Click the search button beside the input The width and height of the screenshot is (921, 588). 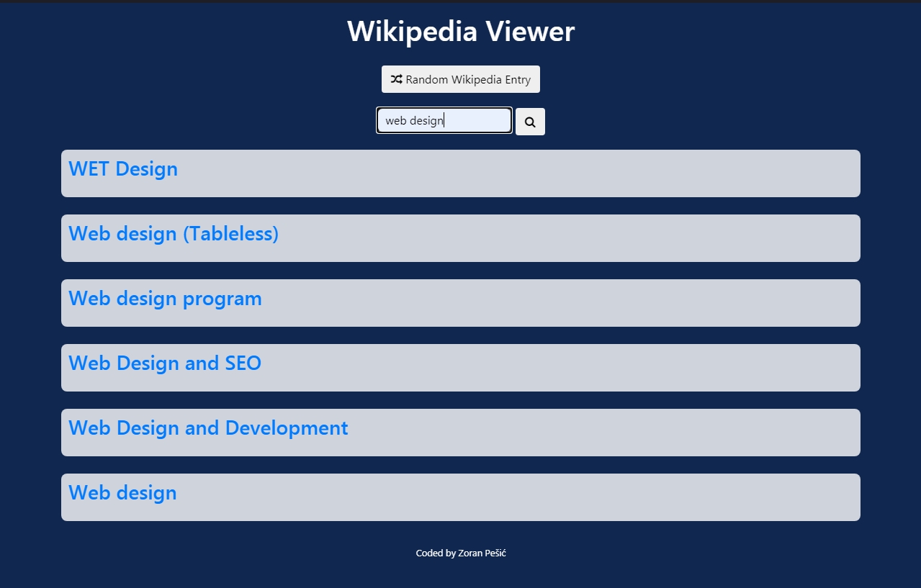click(530, 121)
